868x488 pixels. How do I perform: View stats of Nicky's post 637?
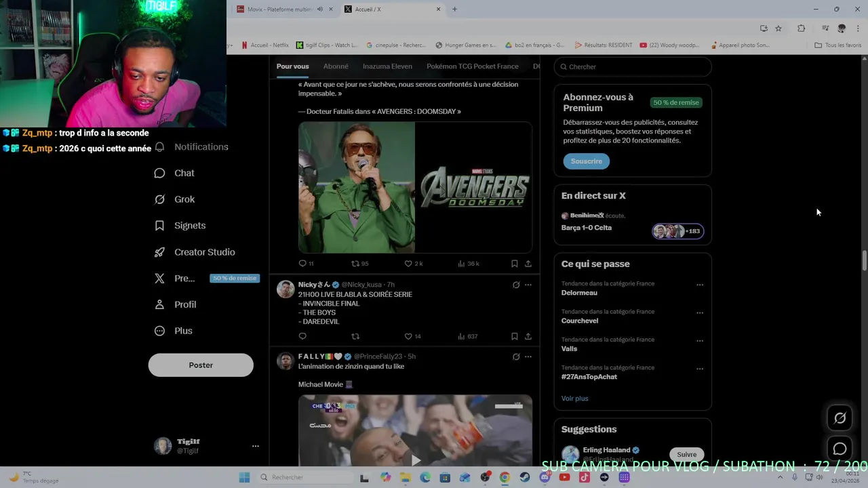pyautogui.click(x=461, y=336)
